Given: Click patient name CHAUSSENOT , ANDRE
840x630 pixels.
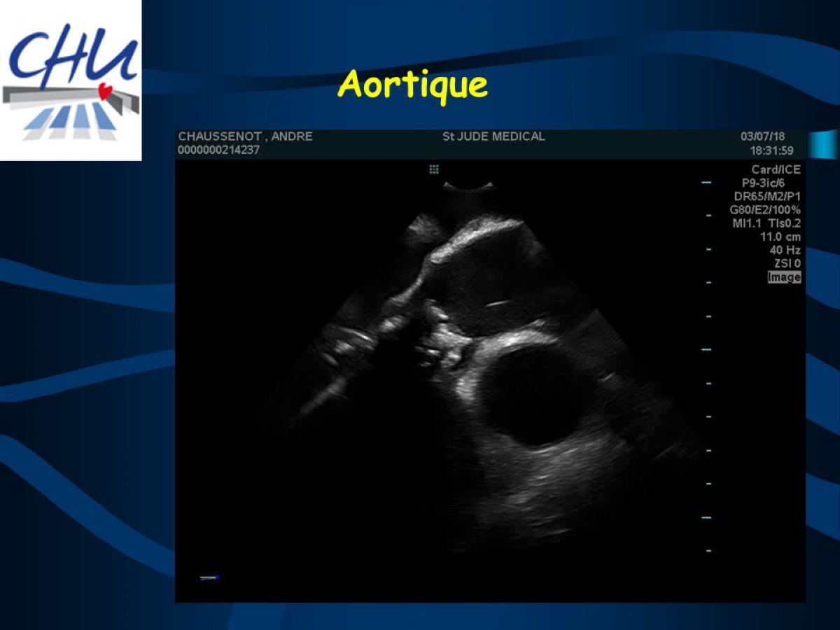Looking at the screenshot, I should tap(246, 136).
